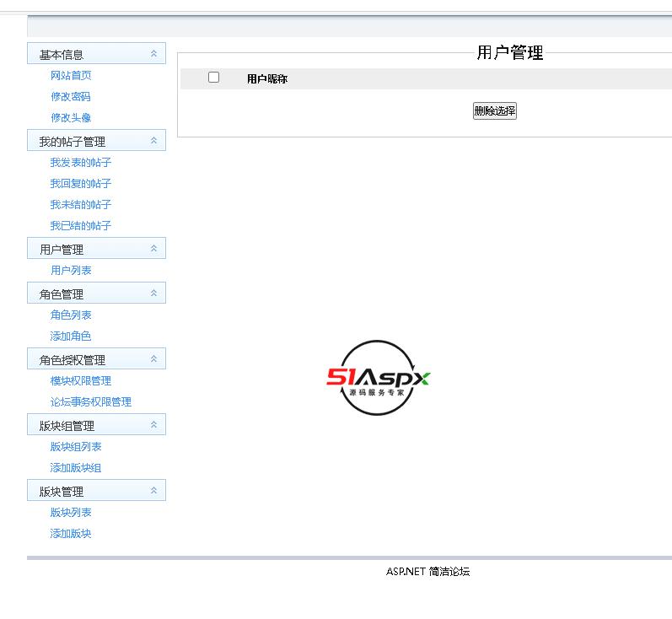Click the 基本信息 section header
Screen dimensions: 672x619
pyautogui.click(x=96, y=54)
